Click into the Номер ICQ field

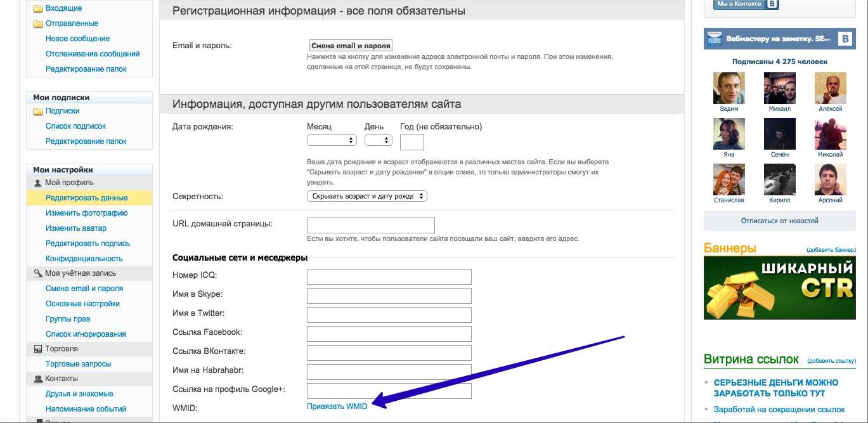(x=389, y=277)
